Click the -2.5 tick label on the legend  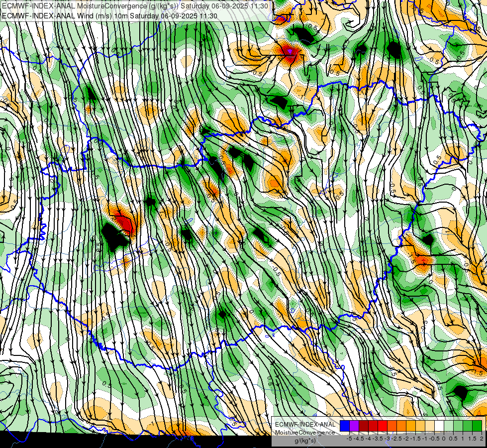tap(396, 439)
